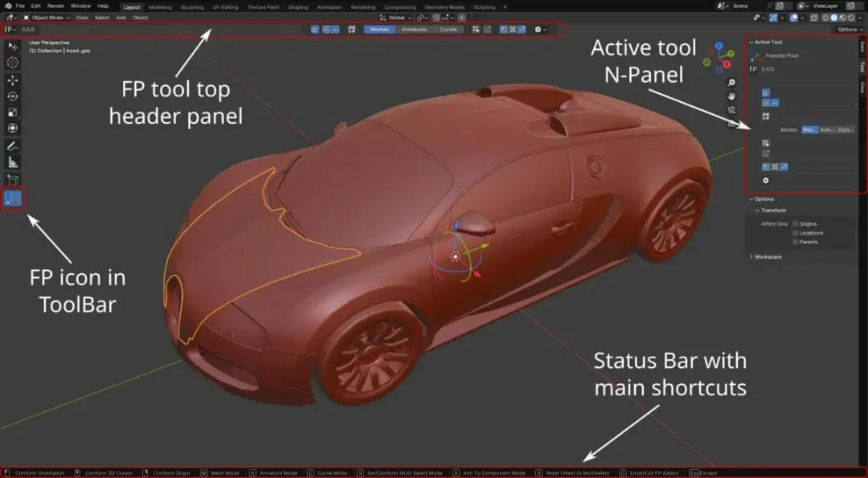This screenshot has height=478, width=868.
Task: Select the Rotate tool in toolbar
Action: 13,96
